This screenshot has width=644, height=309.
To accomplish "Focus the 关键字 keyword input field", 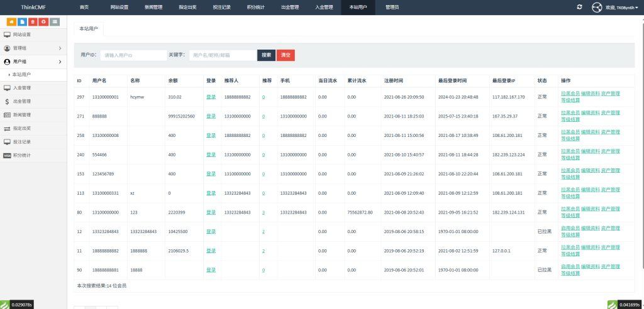I will pyautogui.click(x=222, y=55).
